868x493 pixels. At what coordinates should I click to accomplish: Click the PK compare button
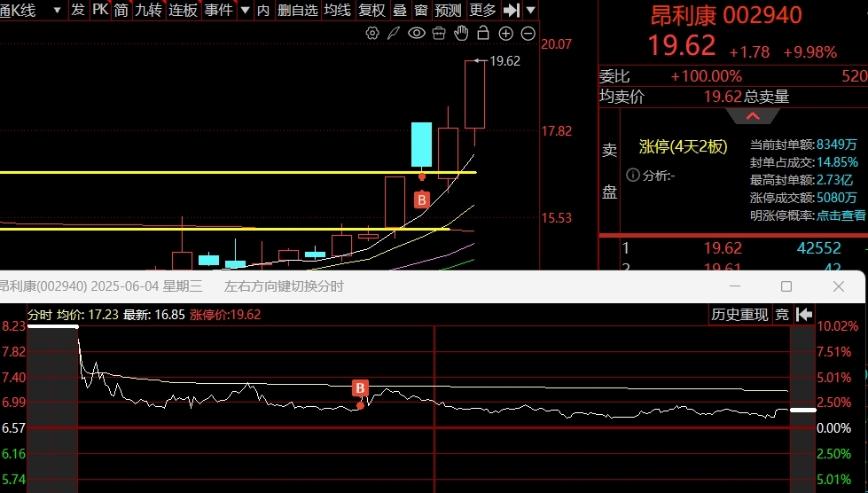[100, 10]
